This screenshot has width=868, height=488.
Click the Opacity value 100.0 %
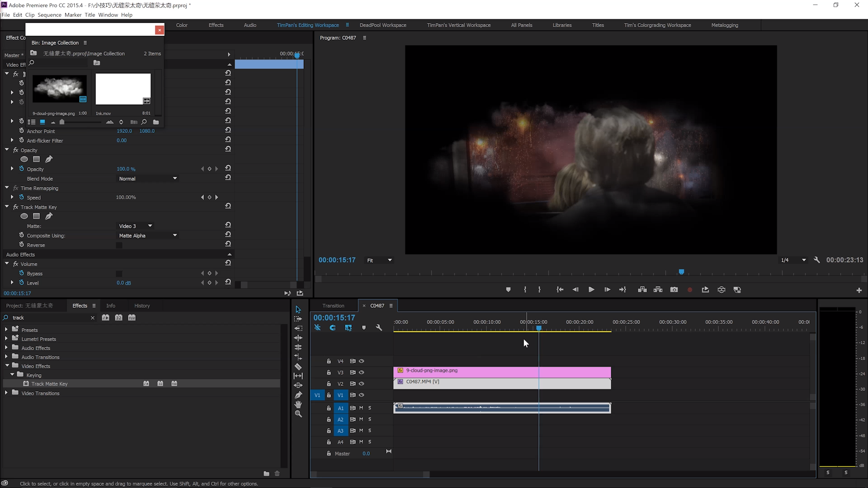point(126,169)
